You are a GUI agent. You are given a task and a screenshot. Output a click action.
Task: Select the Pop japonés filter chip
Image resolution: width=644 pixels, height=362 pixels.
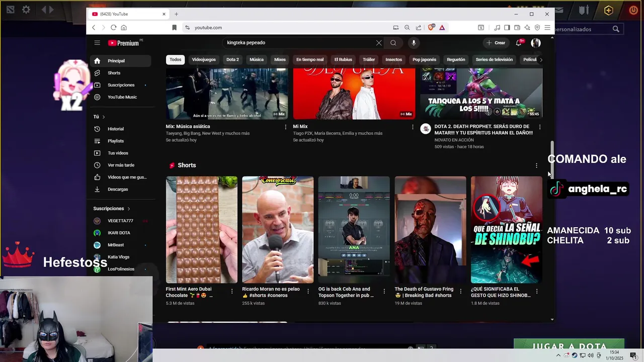[x=424, y=59]
